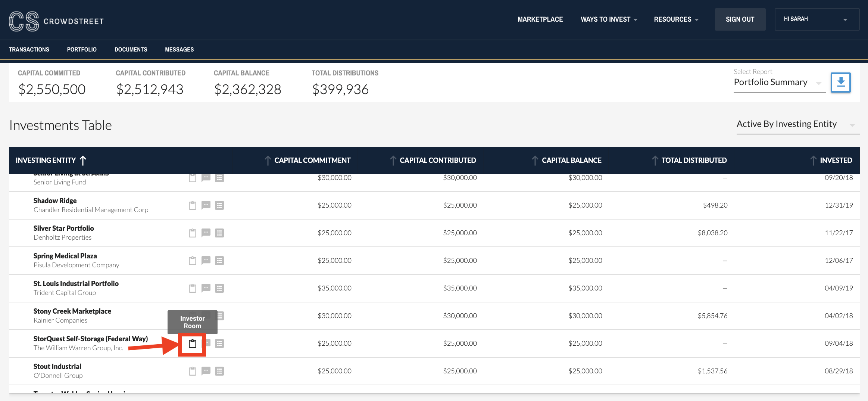Viewport: 868px width, 401px height.
Task: Open the Stout Industrial investment
Action: tap(57, 367)
